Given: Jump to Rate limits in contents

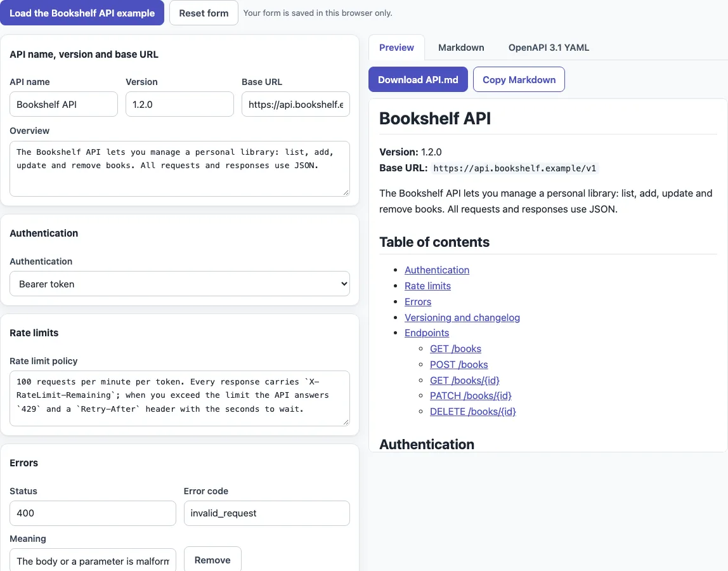Looking at the screenshot, I should [x=427, y=285].
